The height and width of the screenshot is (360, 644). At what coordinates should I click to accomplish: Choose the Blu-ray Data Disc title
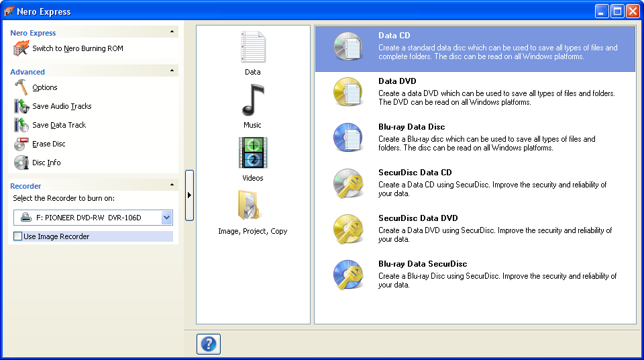(411, 127)
